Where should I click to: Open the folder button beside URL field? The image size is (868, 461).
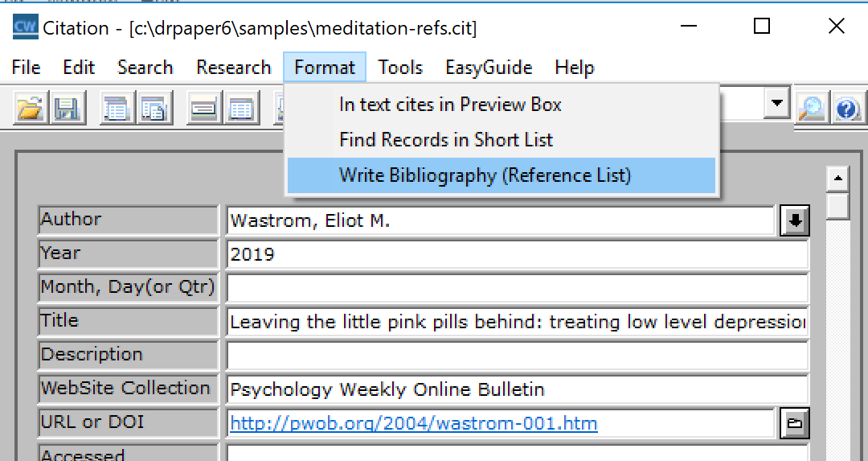[x=795, y=423]
